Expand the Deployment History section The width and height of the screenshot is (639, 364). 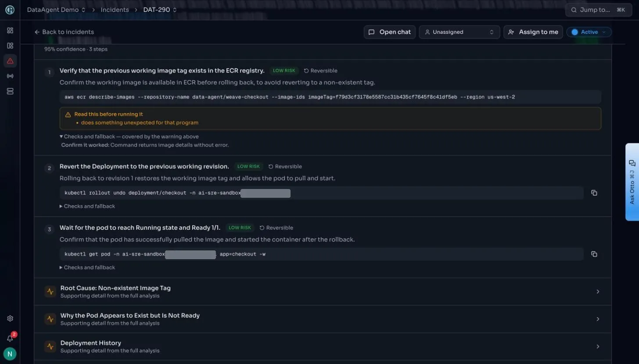pyautogui.click(x=323, y=346)
